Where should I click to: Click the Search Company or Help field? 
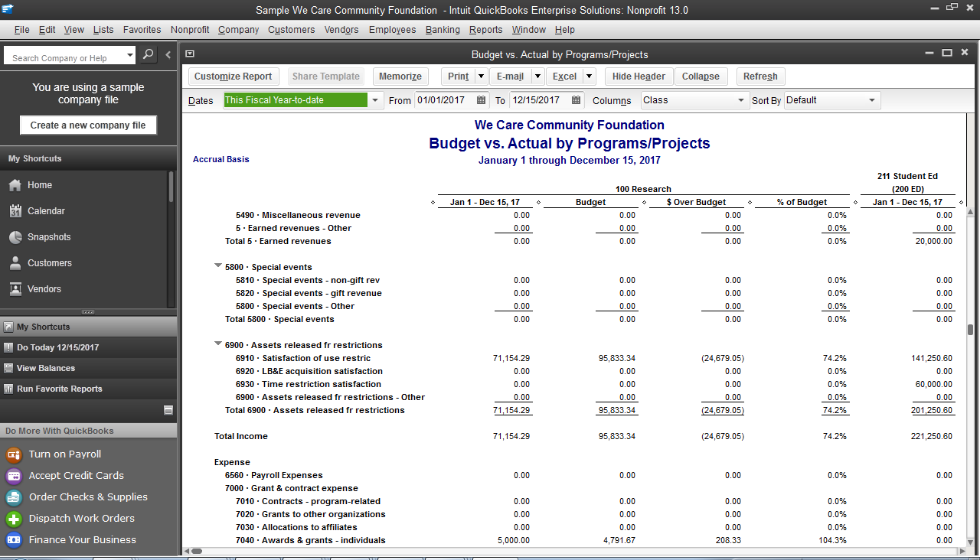(x=64, y=57)
